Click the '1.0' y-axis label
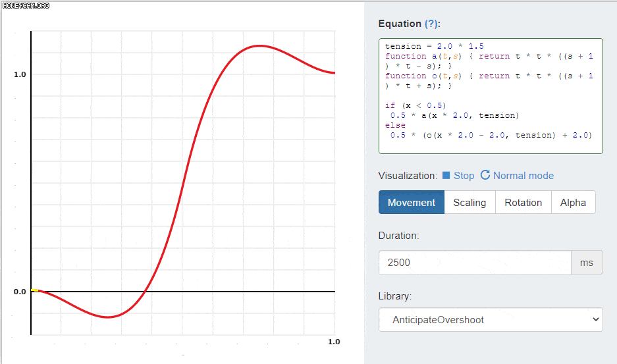 pos(20,74)
